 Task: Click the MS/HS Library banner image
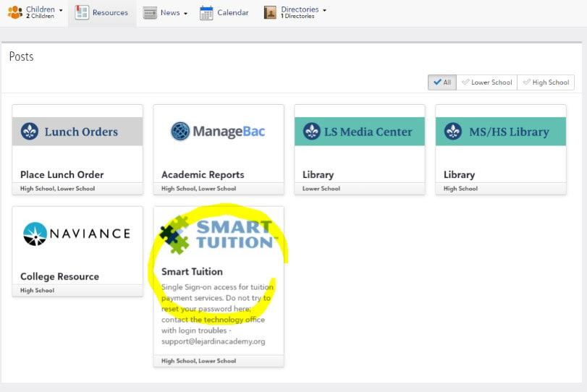(x=500, y=132)
